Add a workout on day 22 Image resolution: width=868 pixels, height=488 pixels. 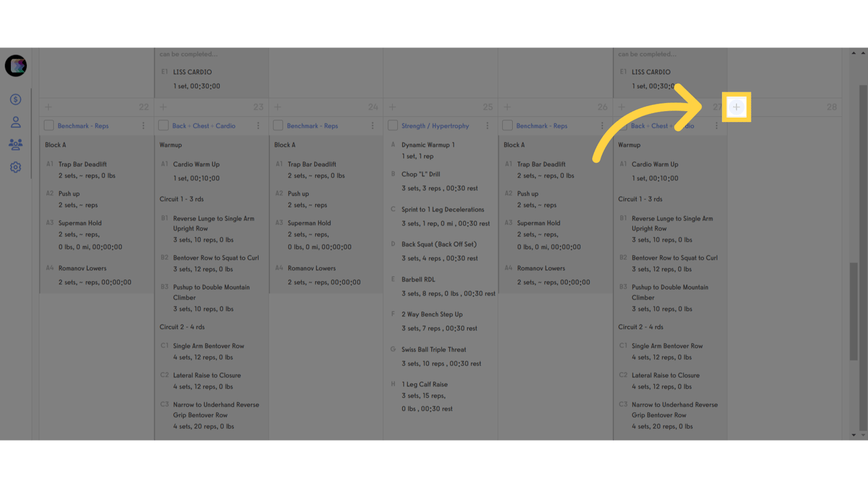(x=48, y=107)
